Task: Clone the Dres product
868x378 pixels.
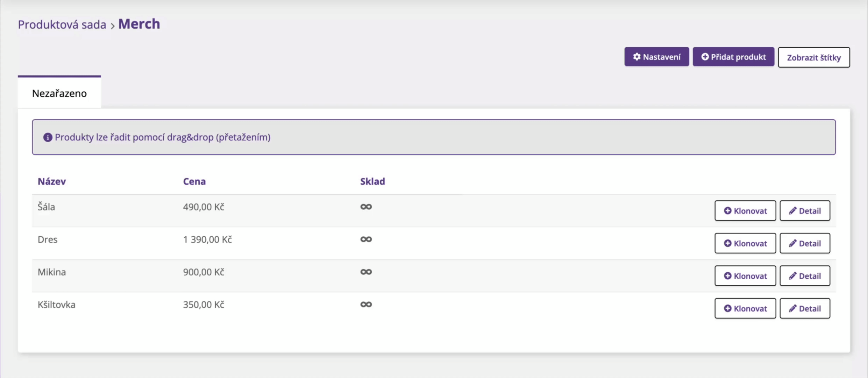Action: 745,243
